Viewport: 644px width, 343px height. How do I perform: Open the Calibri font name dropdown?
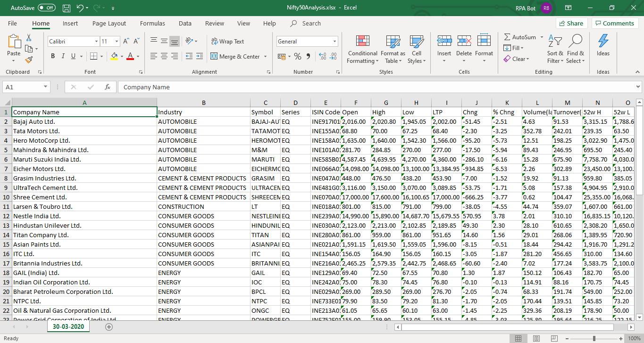pos(97,42)
